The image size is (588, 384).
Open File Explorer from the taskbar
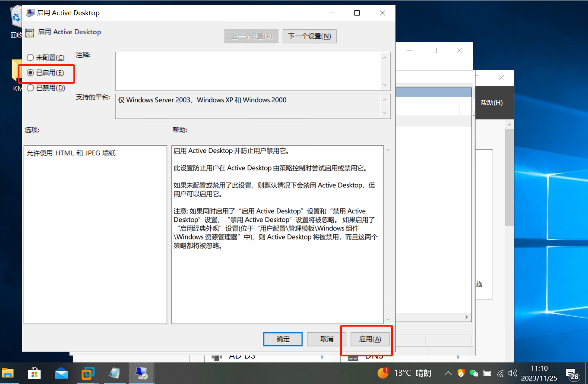tap(8, 373)
